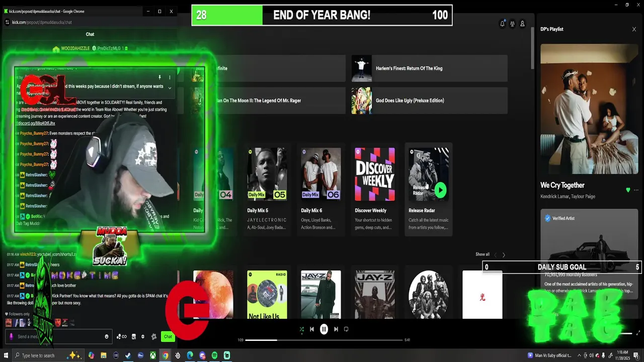Open Steam from the taskbar
The width and height of the screenshot is (644, 362).
click(128, 355)
